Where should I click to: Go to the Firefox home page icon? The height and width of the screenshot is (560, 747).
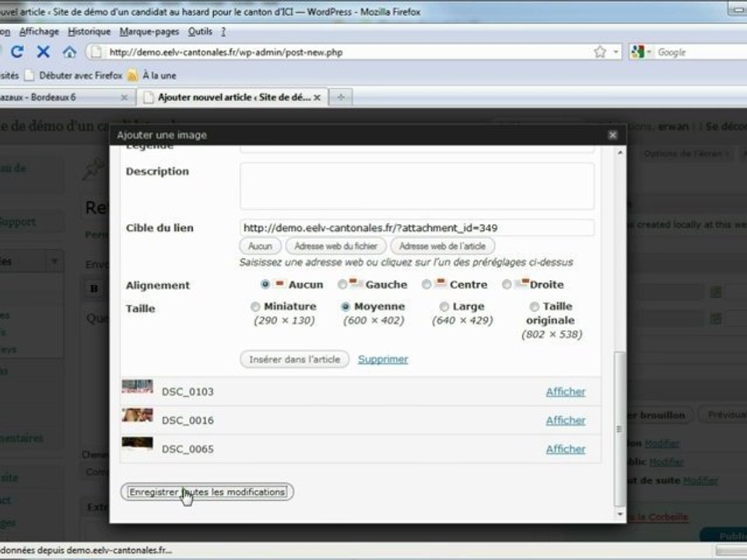pos(69,52)
